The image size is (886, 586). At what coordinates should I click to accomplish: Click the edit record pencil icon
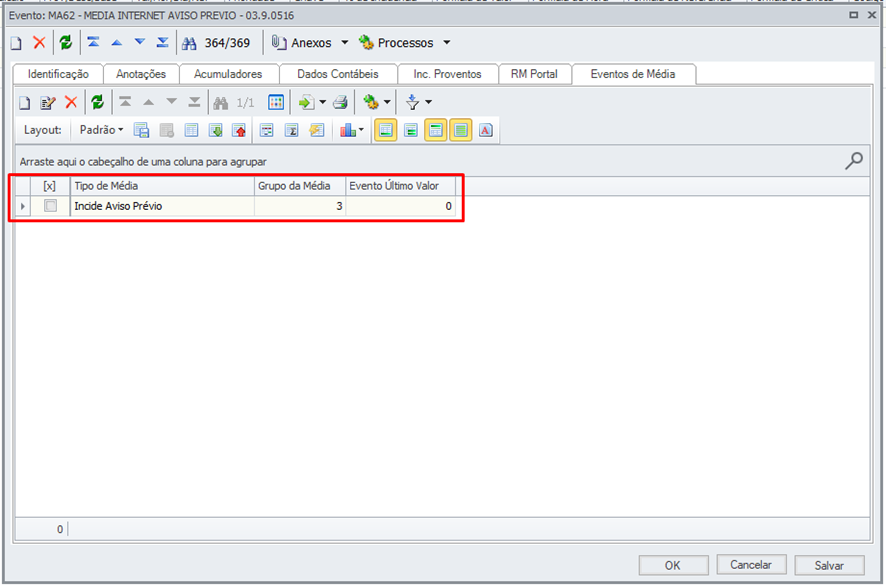[x=47, y=103]
